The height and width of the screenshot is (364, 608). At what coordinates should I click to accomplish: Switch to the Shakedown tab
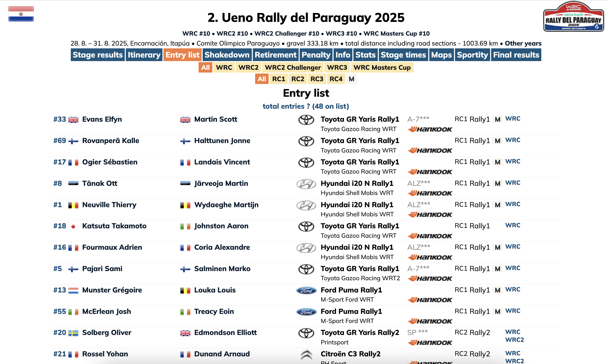227,55
